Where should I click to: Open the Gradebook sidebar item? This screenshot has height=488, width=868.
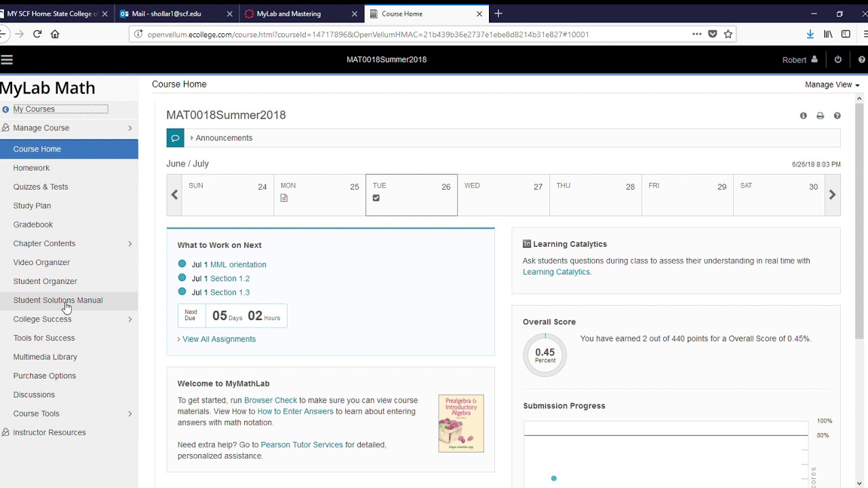click(33, 224)
